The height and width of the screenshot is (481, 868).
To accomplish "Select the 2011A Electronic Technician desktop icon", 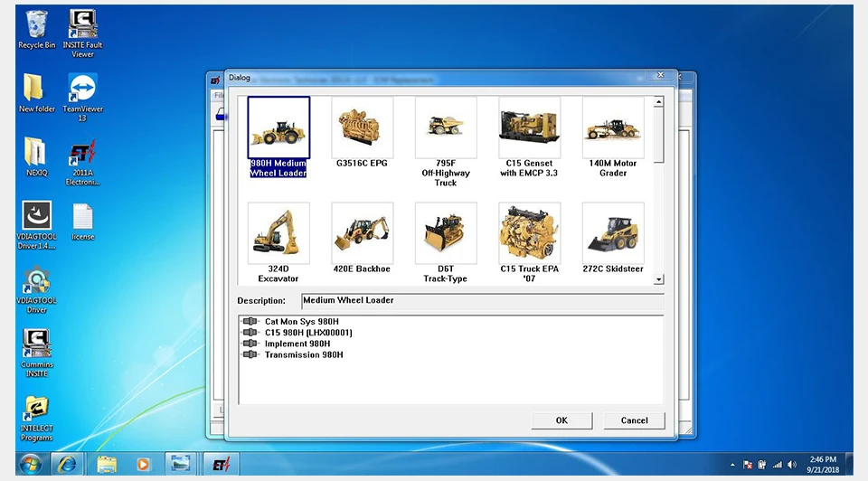I will pyautogui.click(x=82, y=162).
